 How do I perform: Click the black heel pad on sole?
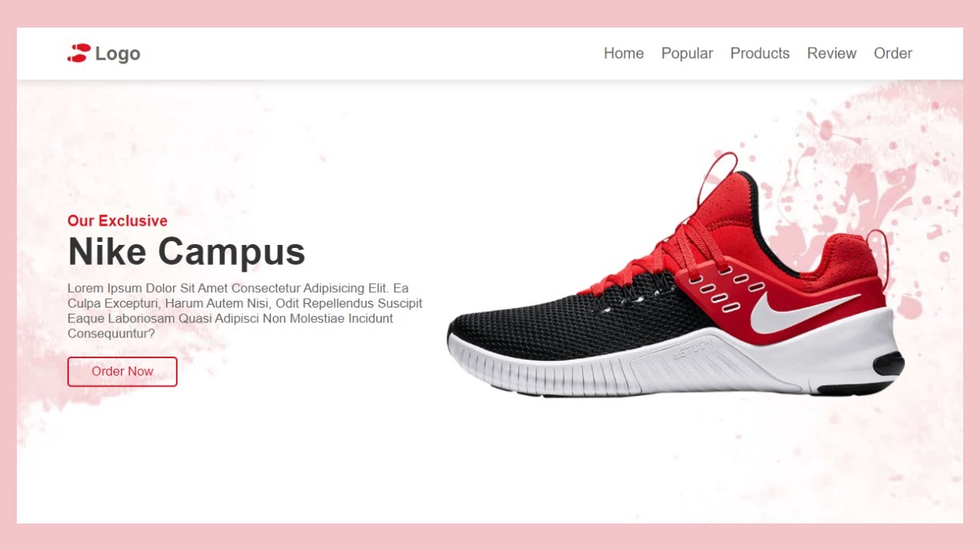pos(889,364)
